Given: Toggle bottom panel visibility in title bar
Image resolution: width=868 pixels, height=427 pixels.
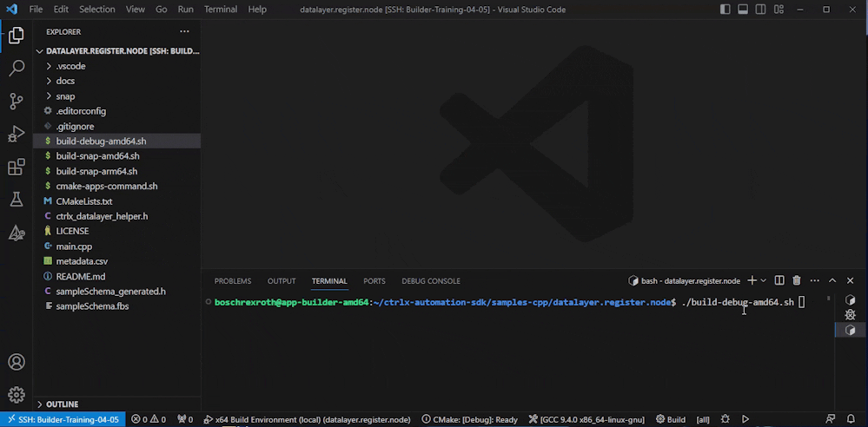Looking at the screenshot, I should coord(743,10).
